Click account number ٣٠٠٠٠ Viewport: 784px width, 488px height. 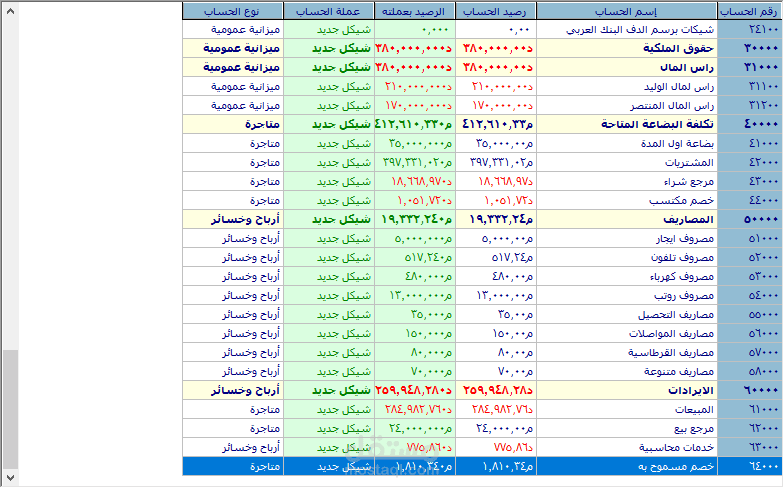[750, 49]
